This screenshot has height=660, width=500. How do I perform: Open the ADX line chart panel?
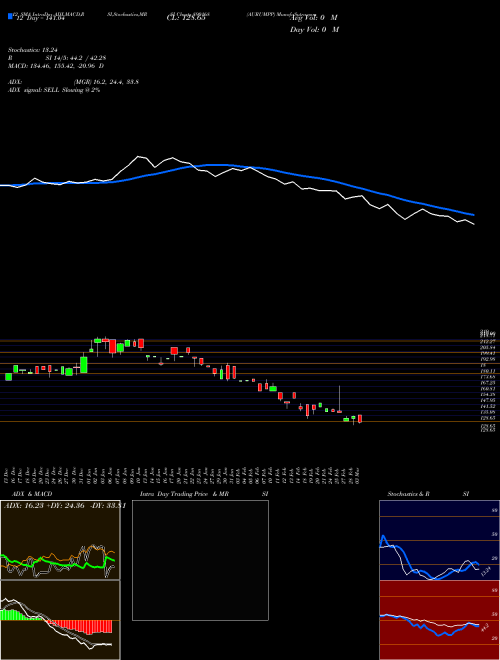[x=60, y=540]
